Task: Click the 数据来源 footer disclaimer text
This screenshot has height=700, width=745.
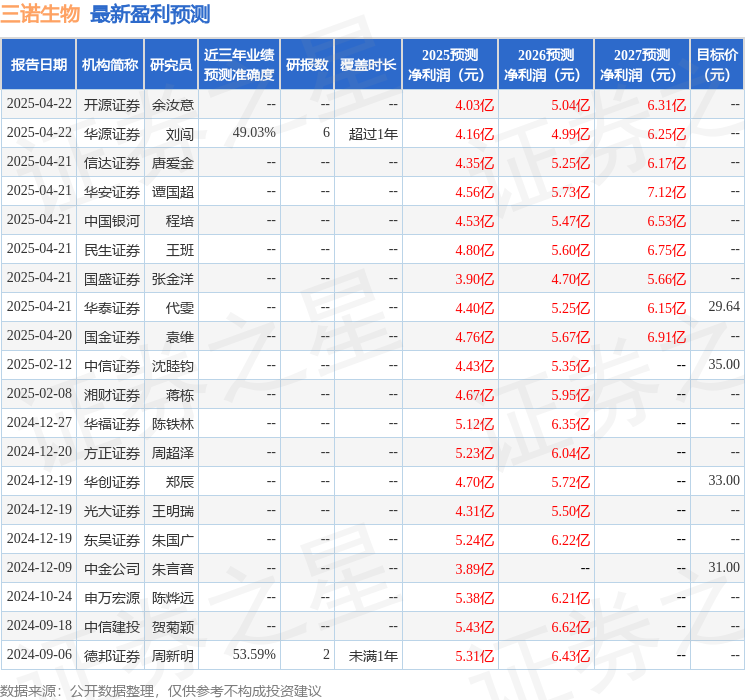Action: pyautogui.click(x=161, y=691)
